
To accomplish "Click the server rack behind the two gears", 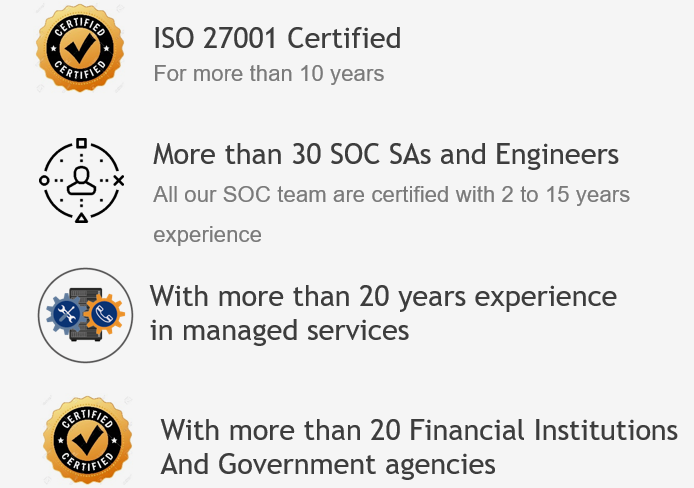I will point(85,314).
